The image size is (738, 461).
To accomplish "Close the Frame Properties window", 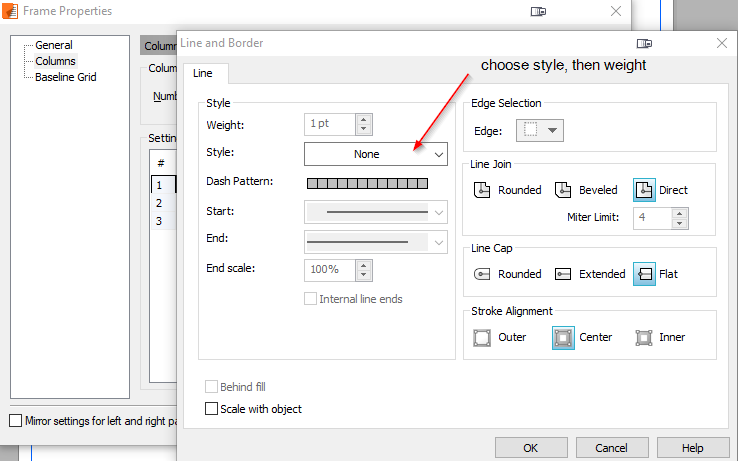I will click(x=616, y=11).
